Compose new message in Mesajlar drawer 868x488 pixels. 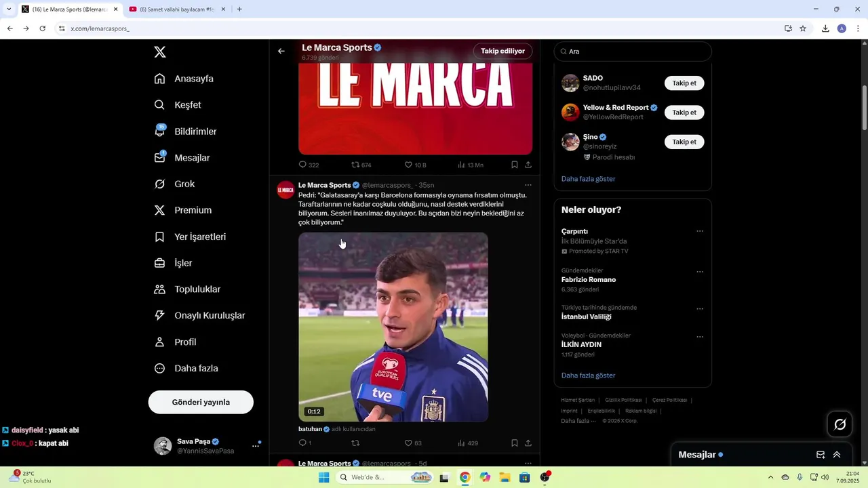coord(821,455)
